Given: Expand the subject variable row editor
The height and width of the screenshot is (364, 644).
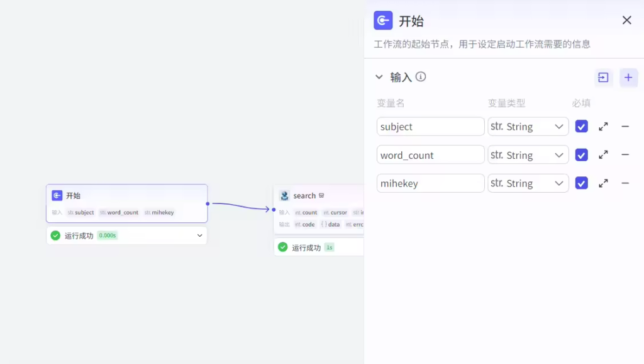Looking at the screenshot, I should (x=603, y=127).
